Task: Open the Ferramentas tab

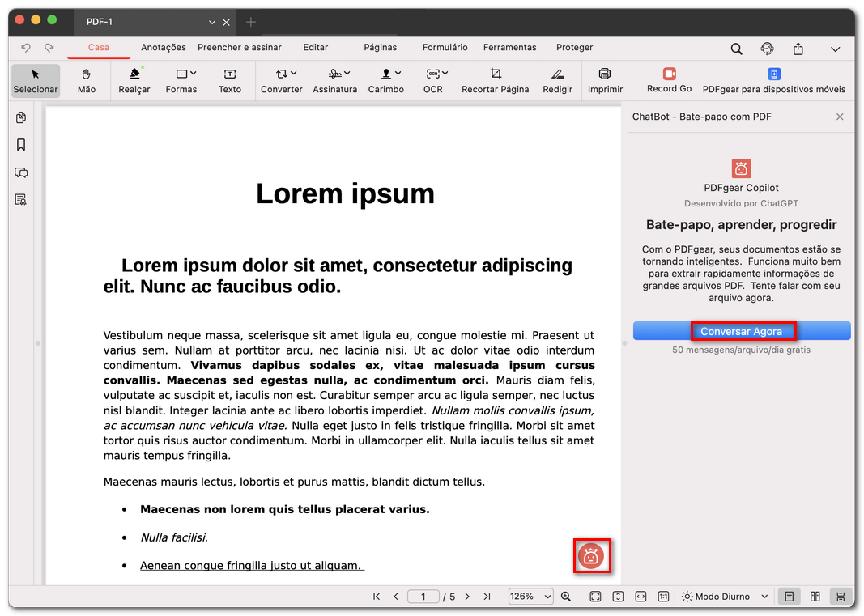Action: click(x=509, y=47)
